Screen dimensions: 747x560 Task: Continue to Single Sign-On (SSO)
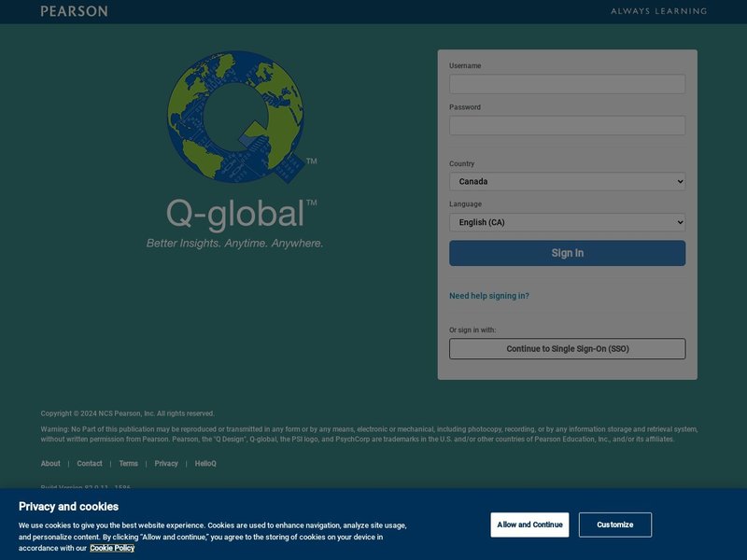click(567, 348)
